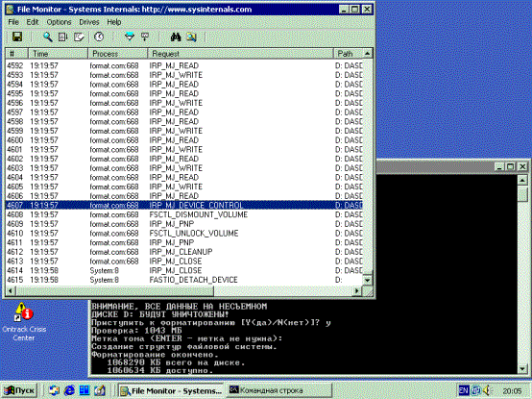532x399 pixels.
Task: Maximize the command prompt window
Action: pos(510,166)
